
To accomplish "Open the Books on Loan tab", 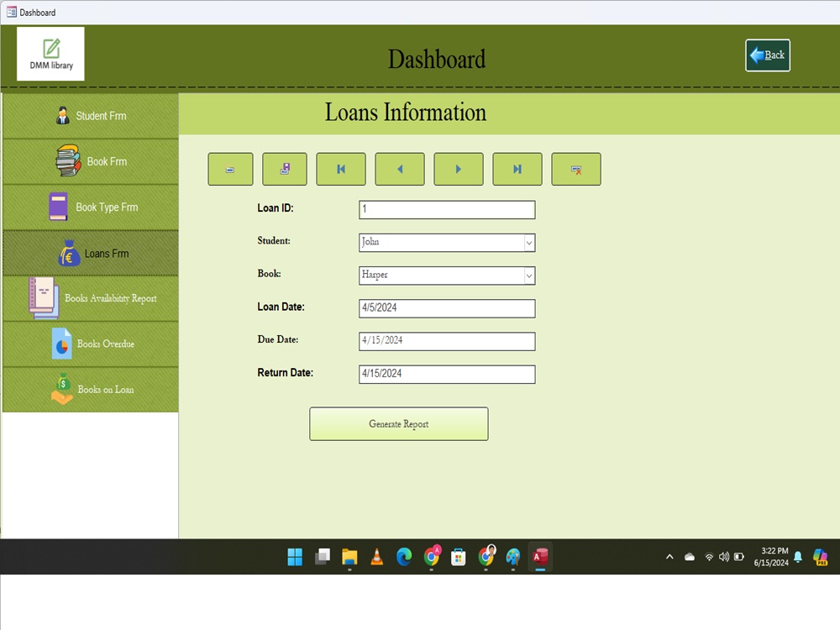I will 91,390.
